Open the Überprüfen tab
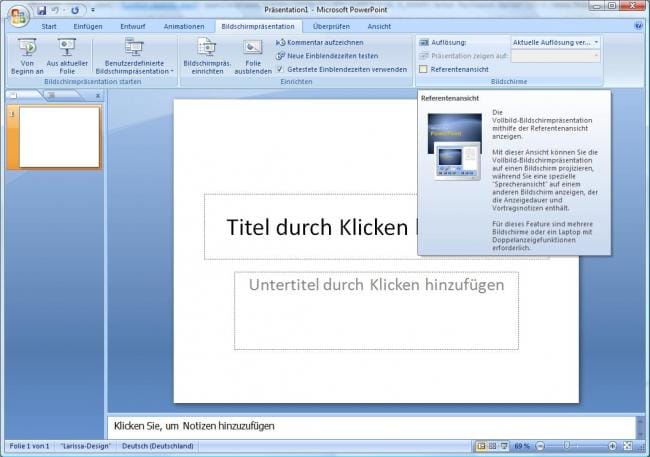This screenshot has width=650, height=457. point(331,27)
